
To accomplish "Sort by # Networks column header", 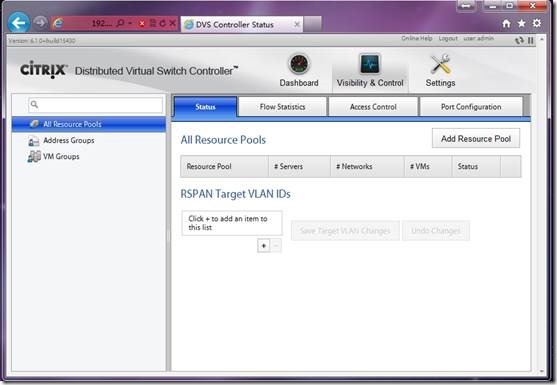I will coord(367,166).
